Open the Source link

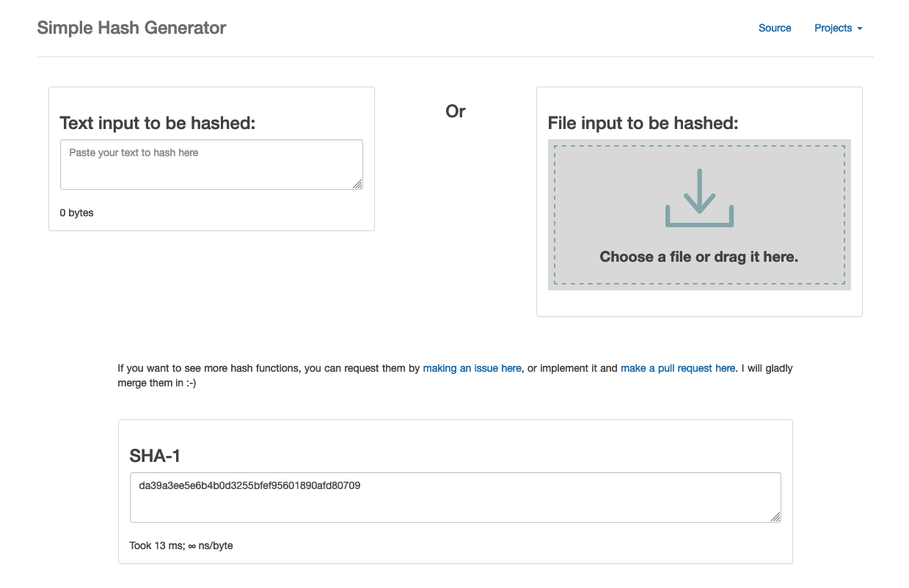(775, 28)
